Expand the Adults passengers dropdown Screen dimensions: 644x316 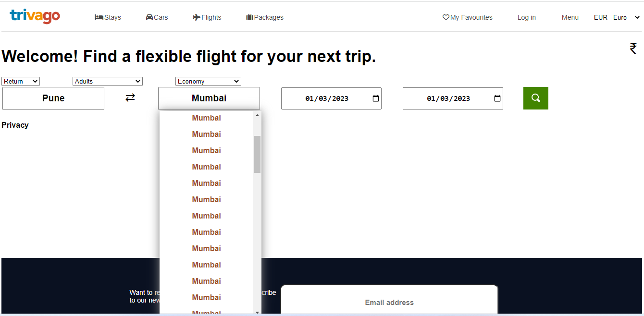pos(107,81)
